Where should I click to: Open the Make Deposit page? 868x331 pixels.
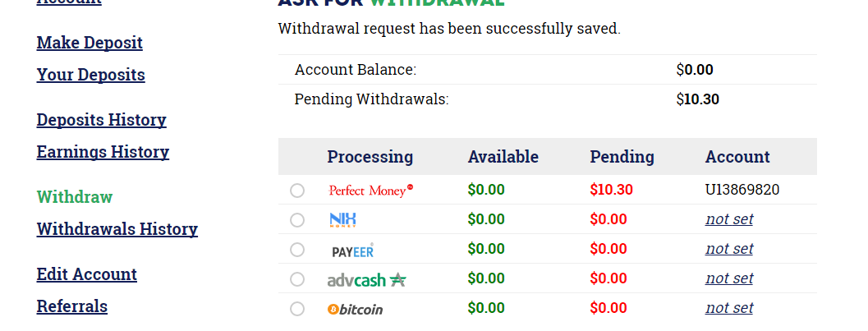point(90,43)
